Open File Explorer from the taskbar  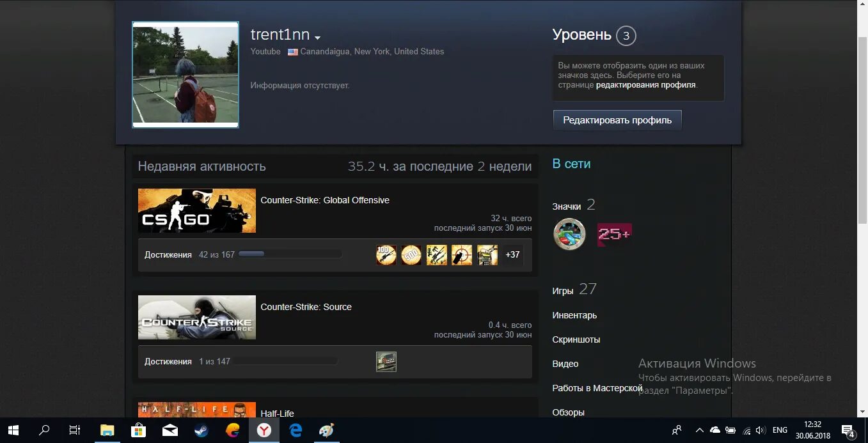(107, 430)
